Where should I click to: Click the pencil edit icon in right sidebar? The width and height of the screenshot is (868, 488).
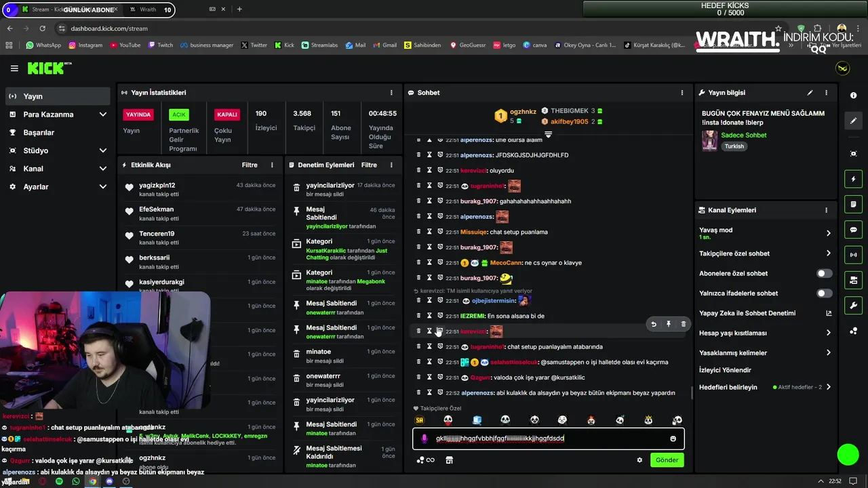pyautogui.click(x=853, y=121)
